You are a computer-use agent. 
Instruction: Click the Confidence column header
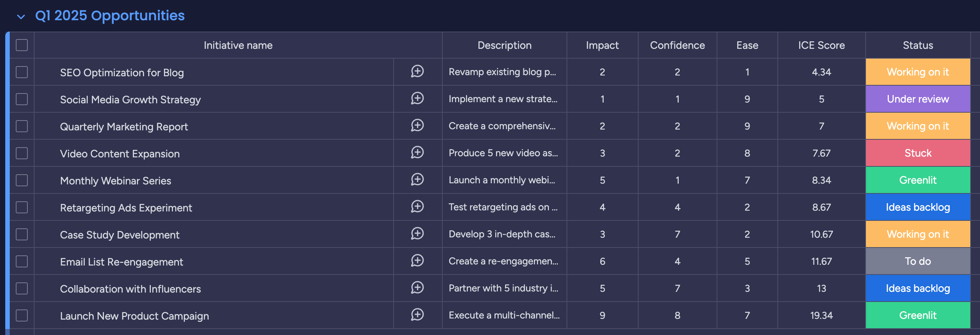click(x=677, y=45)
